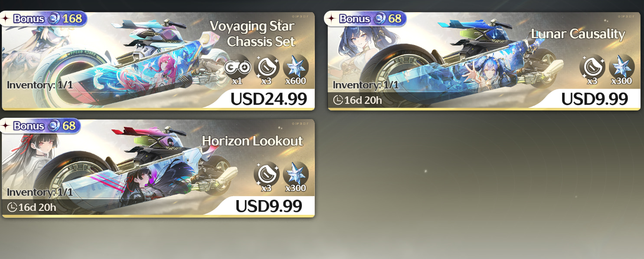Viewport: 644px width, 259px height.
Task: Open the Voyaging Star Chassis Set title
Action: pyautogui.click(x=252, y=34)
